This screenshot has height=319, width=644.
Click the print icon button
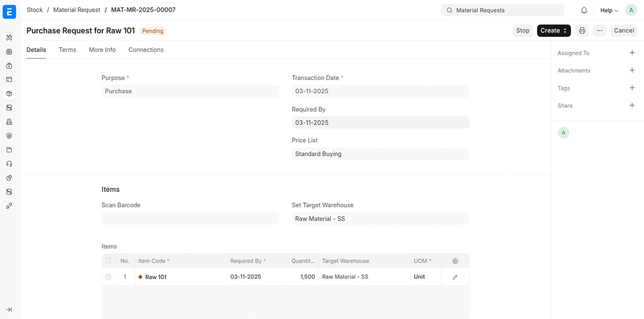(x=582, y=31)
